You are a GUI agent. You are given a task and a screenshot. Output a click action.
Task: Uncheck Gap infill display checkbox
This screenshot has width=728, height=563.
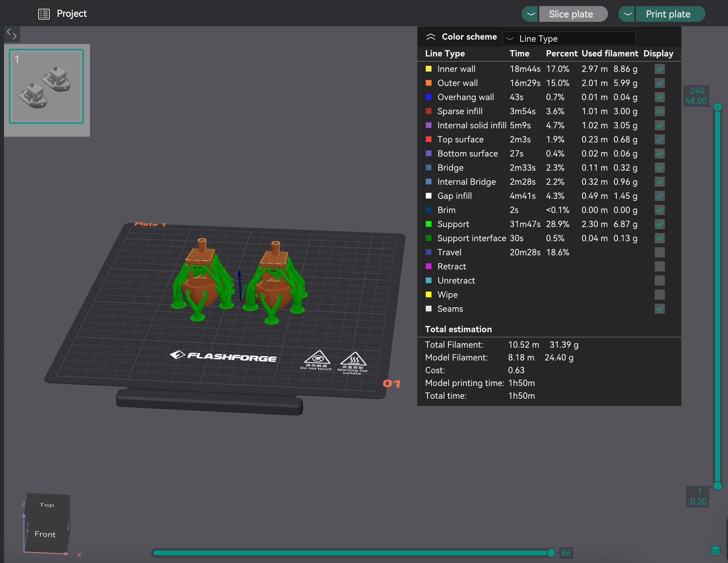point(659,196)
